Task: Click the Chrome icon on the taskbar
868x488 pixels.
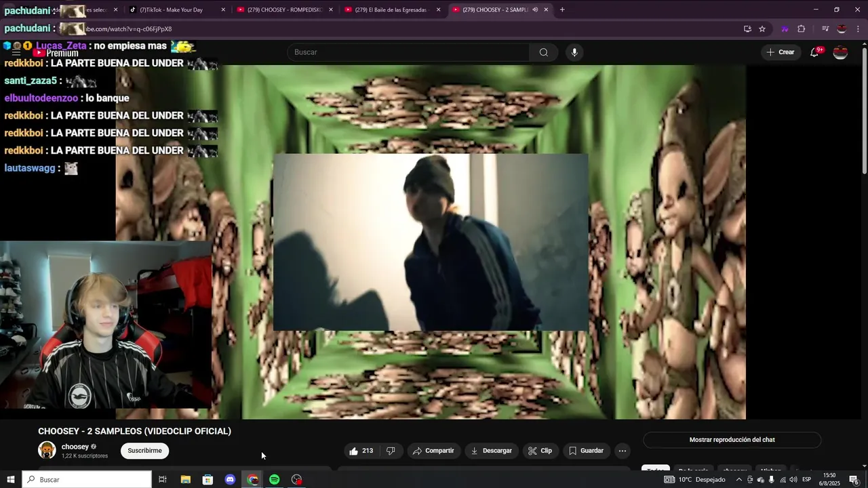Action: (252, 479)
